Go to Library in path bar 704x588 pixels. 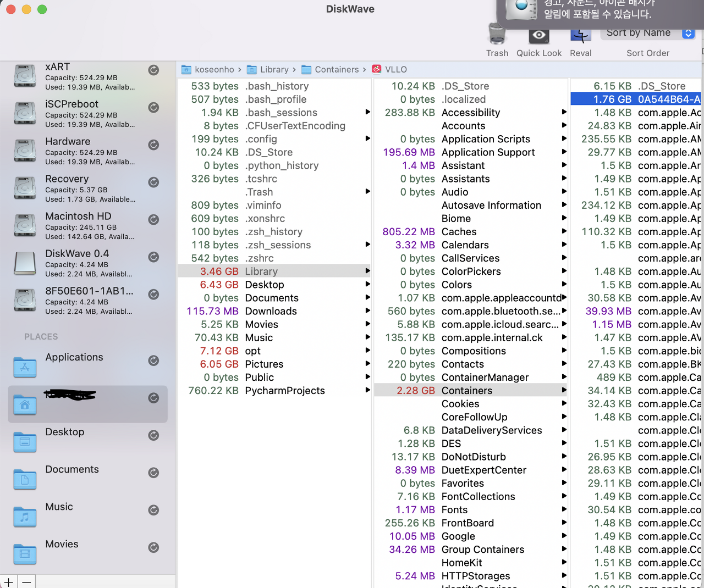[x=268, y=69]
